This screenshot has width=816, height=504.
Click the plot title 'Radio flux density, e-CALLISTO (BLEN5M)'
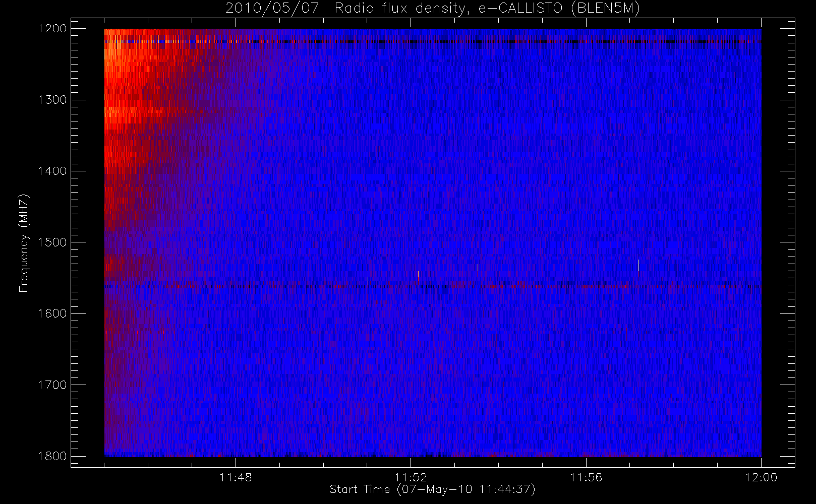coord(487,9)
